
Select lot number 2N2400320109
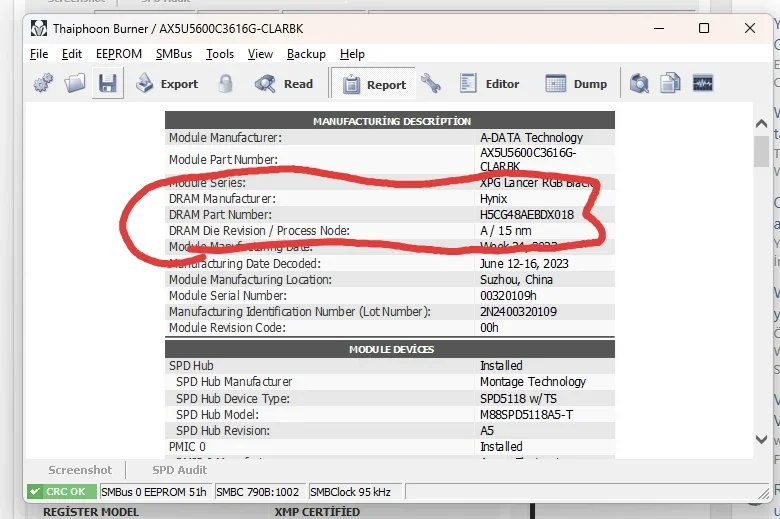518,311
